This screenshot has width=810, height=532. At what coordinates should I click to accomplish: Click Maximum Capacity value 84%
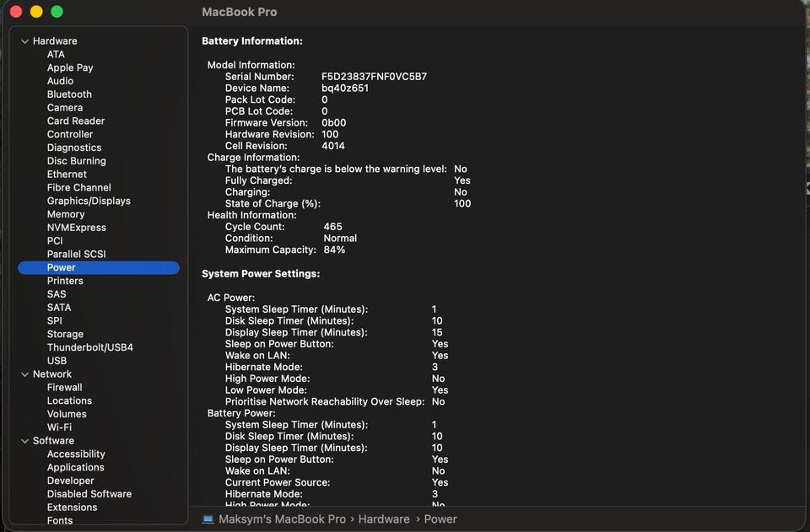point(334,250)
